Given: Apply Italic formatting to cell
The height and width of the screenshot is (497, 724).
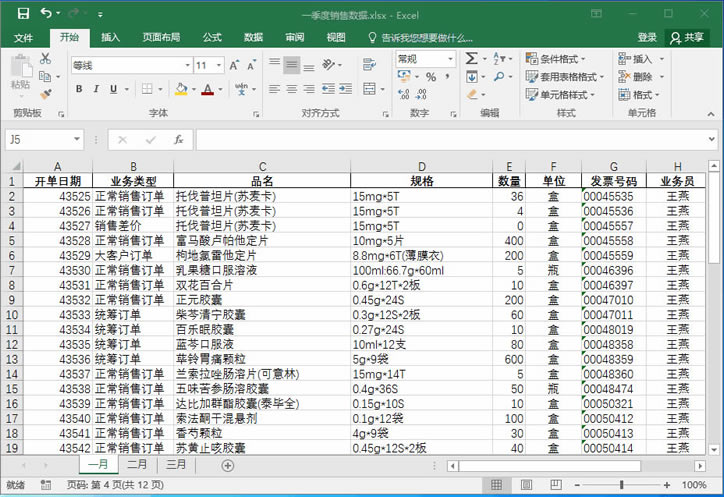Looking at the screenshot, I should (94, 89).
